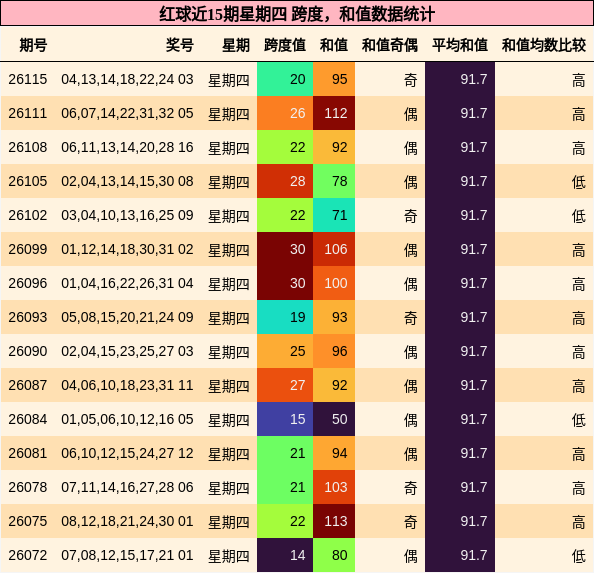Click the 星期 column header
Viewport: 594px width, 573px height.
(236, 45)
